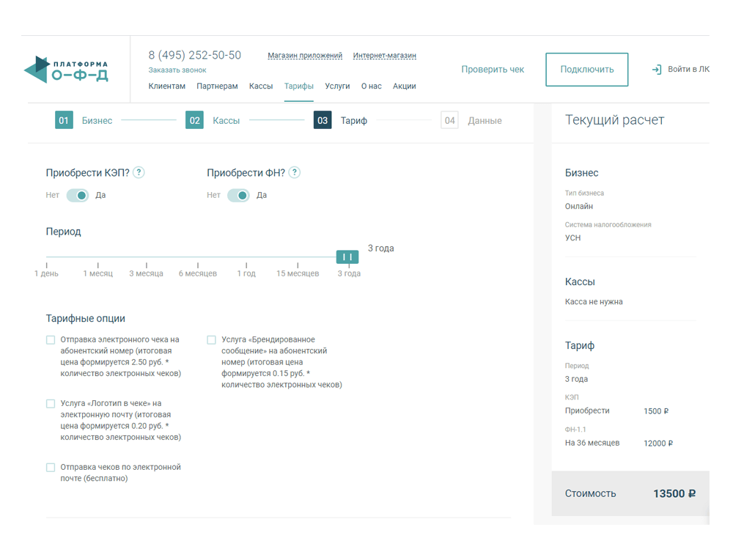Open the help tooltip next to «Приобрести КЭП?»
The width and height of the screenshot is (733, 560).
[x=139, y=172]
